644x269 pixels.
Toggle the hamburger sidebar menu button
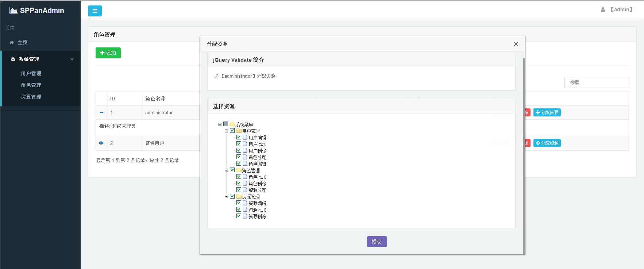[95, 11]
